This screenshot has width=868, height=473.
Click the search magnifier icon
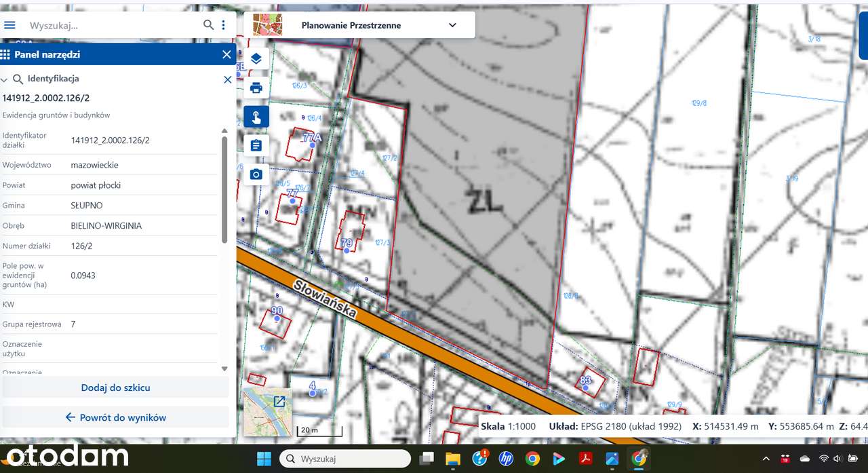pos(209,25)
